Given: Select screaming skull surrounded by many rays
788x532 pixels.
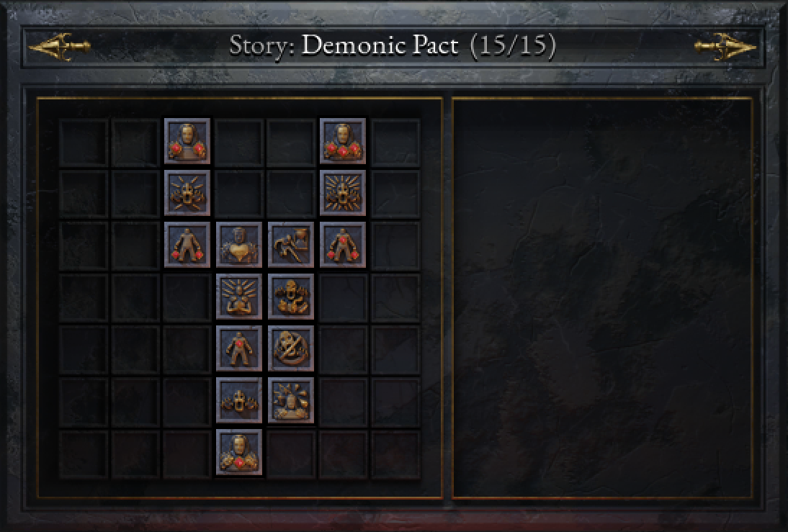Looking at the screenshot, I should pos(343,193).
